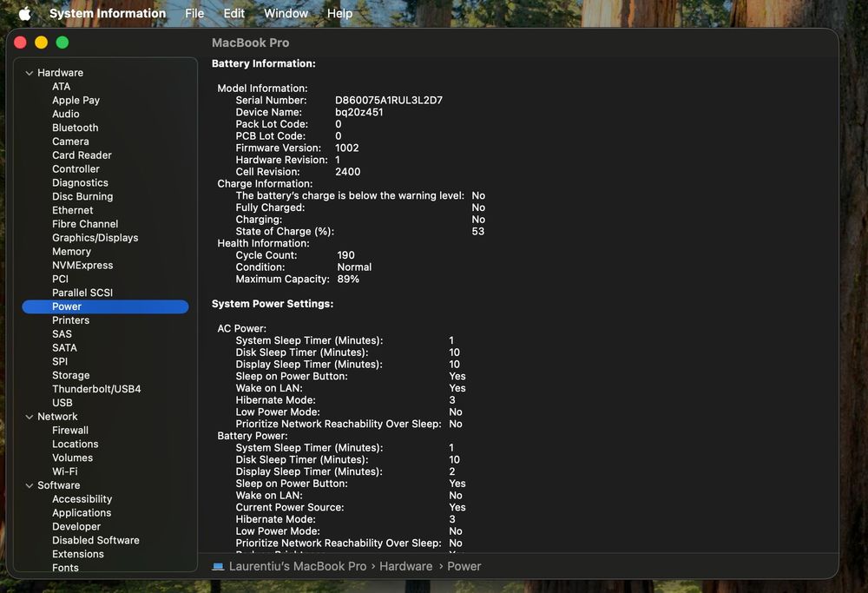Select Diagnostics in the sidebar
868x593 pixels.
(80, 182)
